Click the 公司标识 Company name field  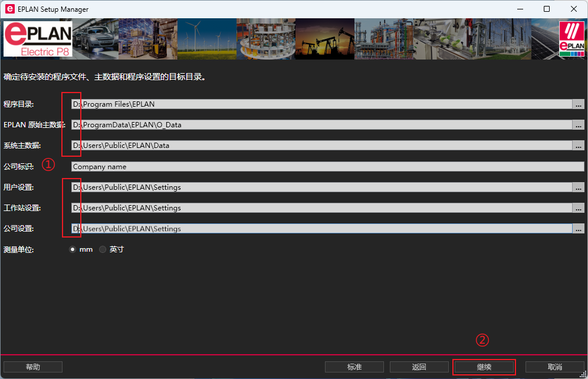pos(328,167)
